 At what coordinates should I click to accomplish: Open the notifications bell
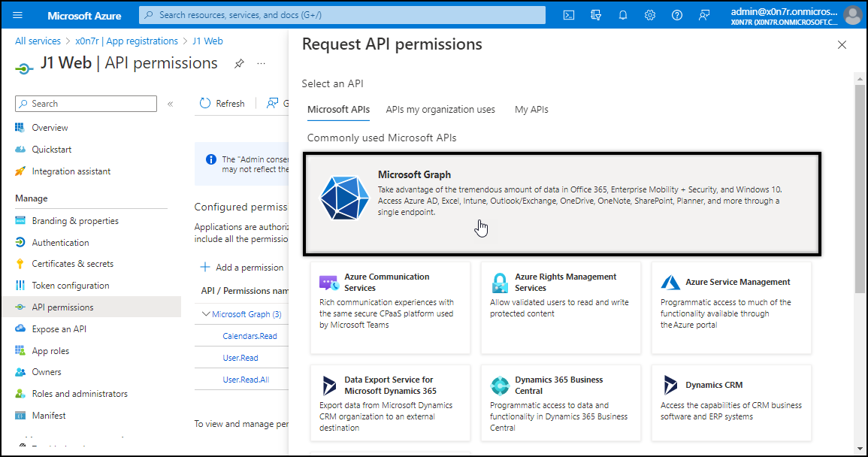[x=623, y=15]
